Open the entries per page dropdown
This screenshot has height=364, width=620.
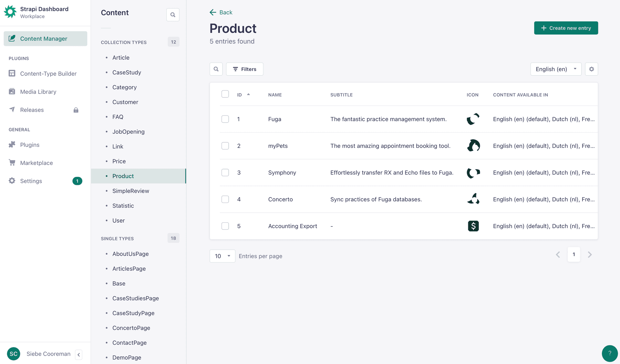coord(222,256)
